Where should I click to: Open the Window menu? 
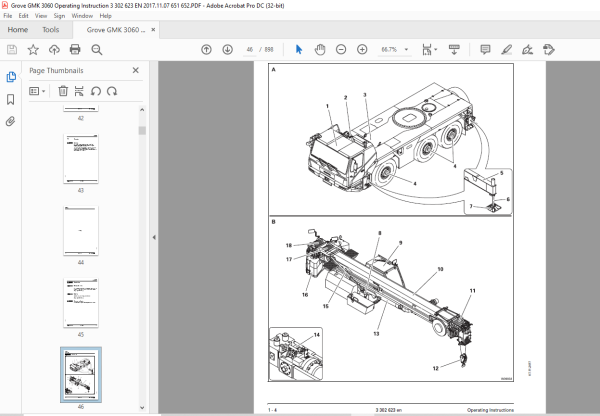pyautogui.click(x=82, y=16)
